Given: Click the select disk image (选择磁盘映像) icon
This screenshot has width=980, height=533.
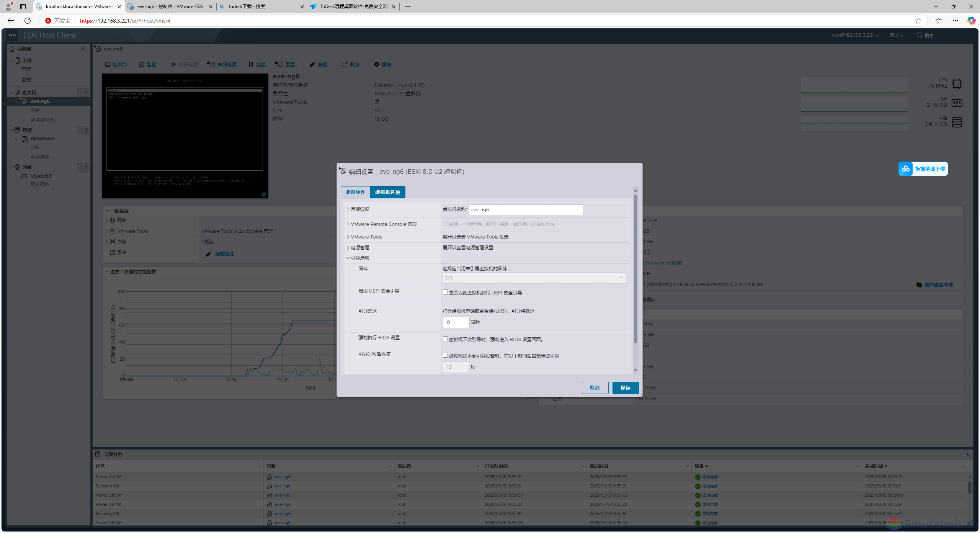Looking at the screenshot, I should [x=919, y=285].
